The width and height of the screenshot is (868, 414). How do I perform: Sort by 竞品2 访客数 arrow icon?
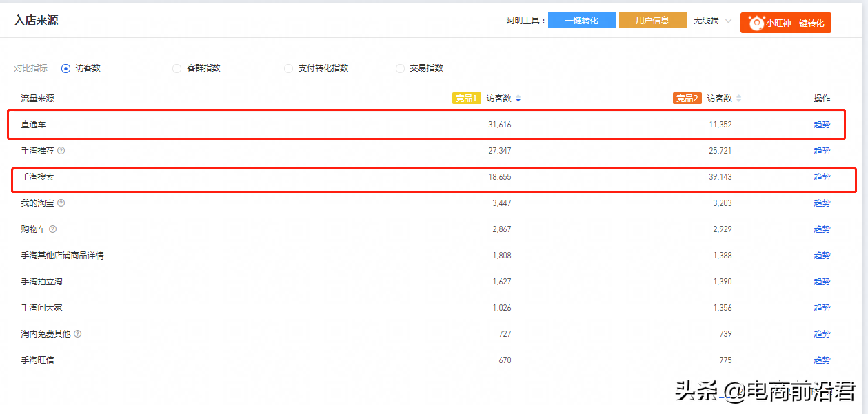tap(738, 99)
